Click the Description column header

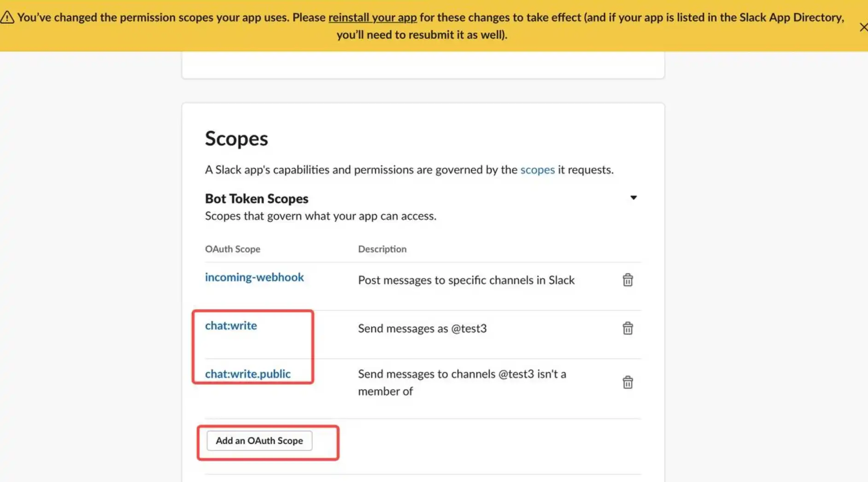[382, 249]
